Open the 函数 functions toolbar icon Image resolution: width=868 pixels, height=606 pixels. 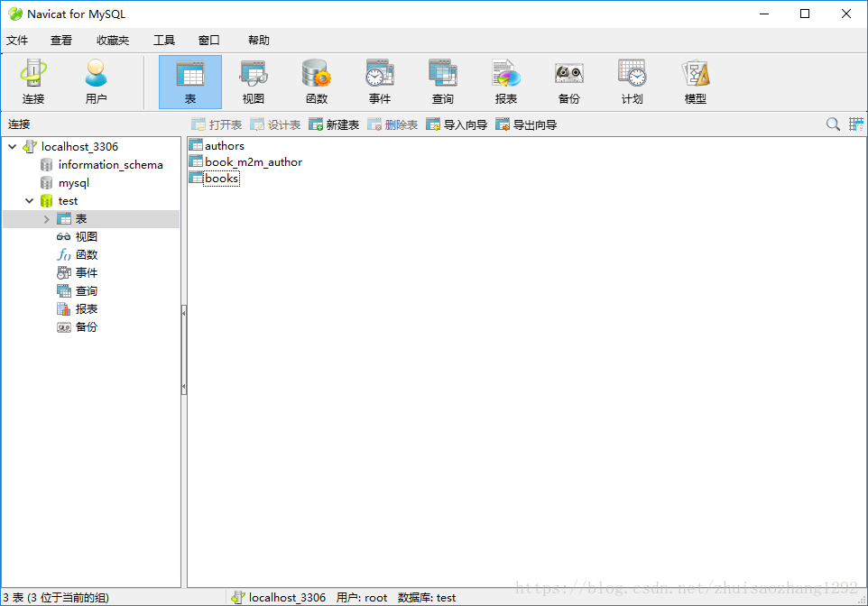pyautogui.click(x=317, y=81)
